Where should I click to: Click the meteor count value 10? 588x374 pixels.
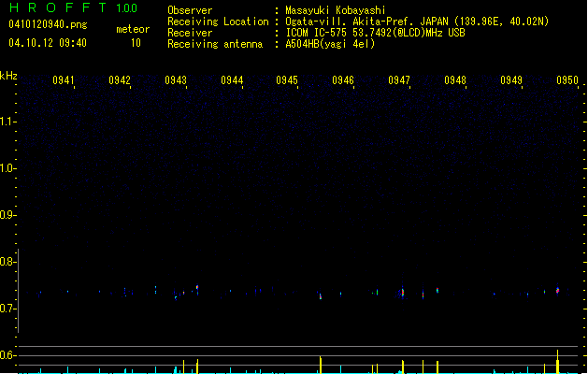[136, 43]
